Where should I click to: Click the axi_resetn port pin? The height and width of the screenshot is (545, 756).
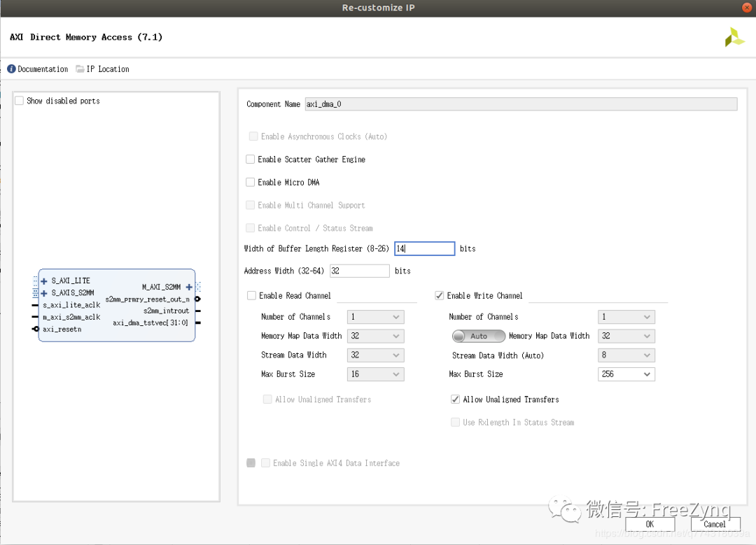click(36, 329)
